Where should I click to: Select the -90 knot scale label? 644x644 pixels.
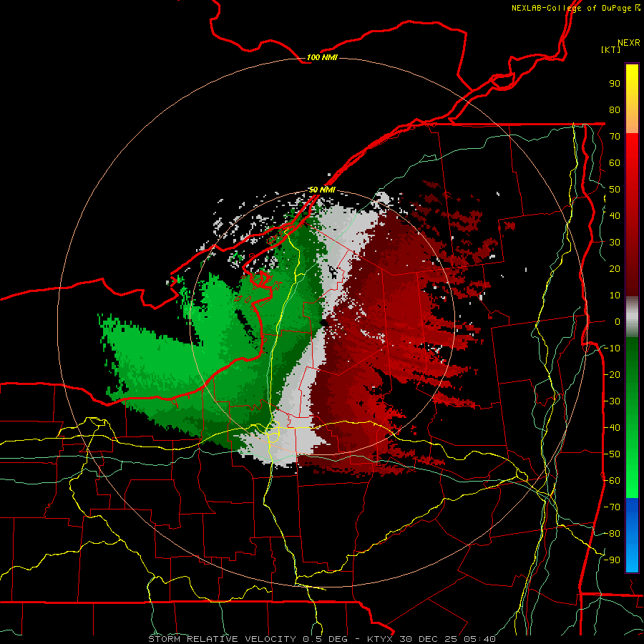(x=612, y=560)
